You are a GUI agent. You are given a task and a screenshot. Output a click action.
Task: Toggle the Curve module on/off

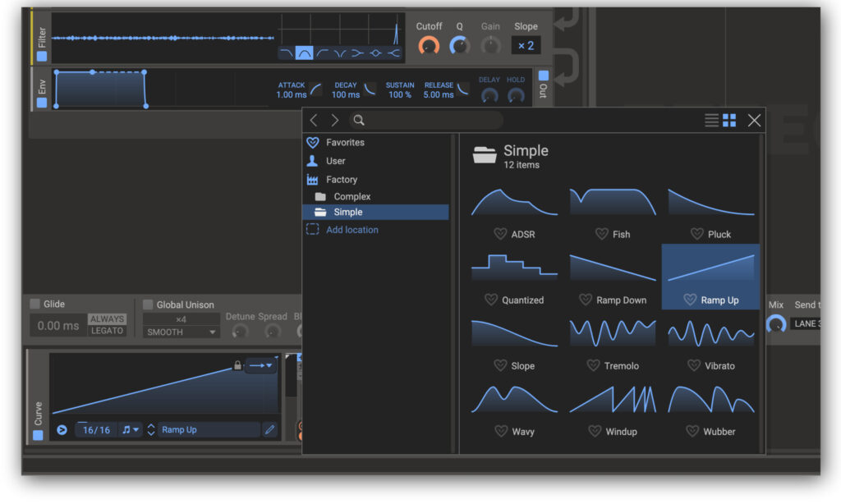38,435
